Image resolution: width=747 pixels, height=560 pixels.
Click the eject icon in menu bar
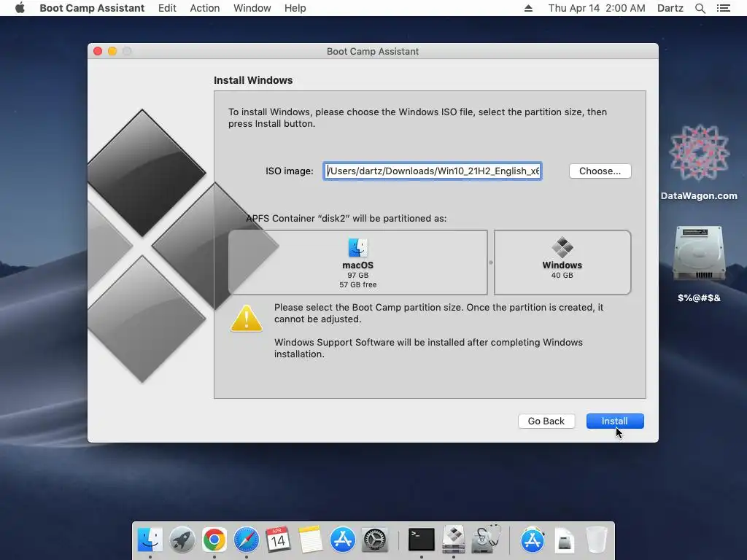pyautogui.click(x=528, y=8)
